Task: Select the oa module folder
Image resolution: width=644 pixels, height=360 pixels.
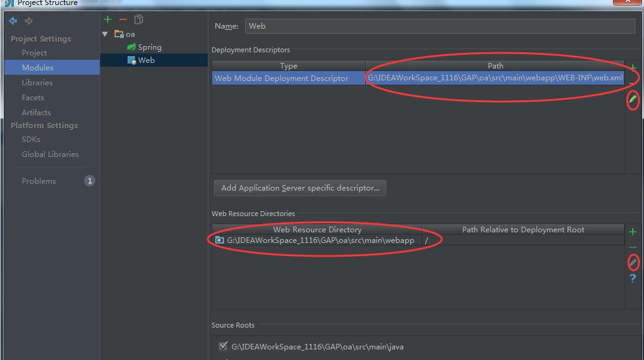Action: pos(125,34)
